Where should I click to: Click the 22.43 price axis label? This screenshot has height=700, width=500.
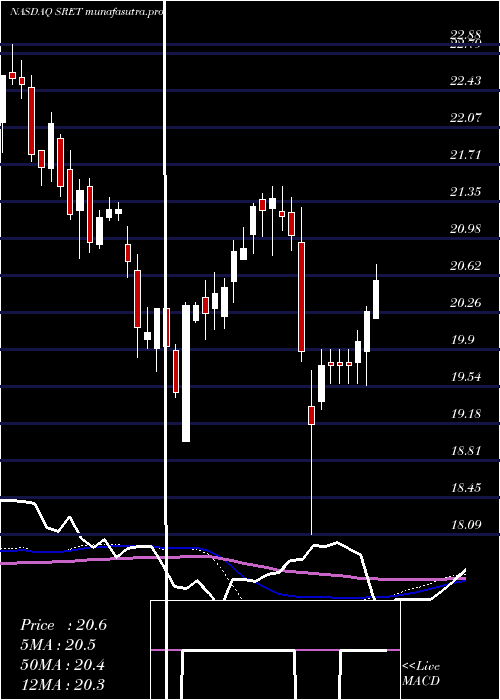pyautogui.click(x=466, y=81)
